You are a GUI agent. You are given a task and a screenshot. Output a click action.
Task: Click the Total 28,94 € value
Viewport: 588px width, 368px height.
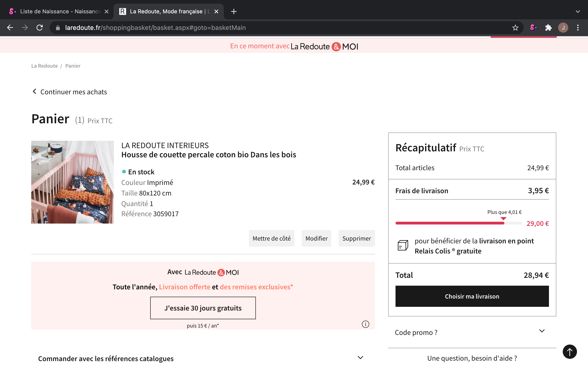536,275
